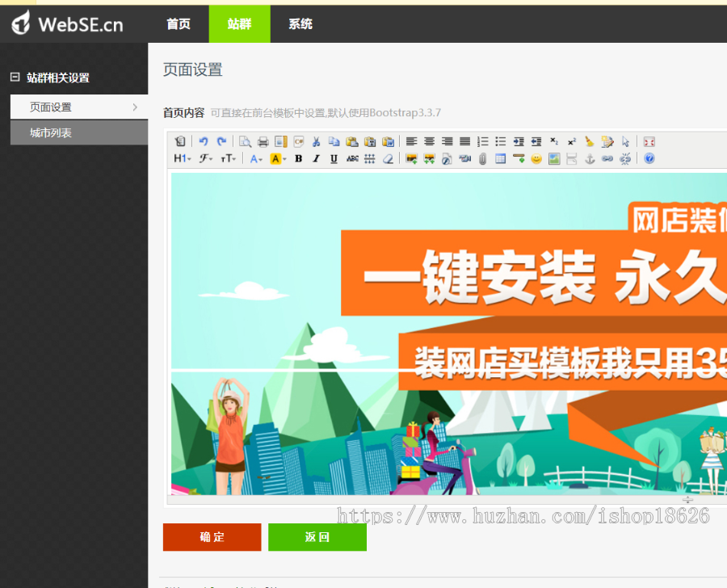Open the line height option

coord(369,158)
